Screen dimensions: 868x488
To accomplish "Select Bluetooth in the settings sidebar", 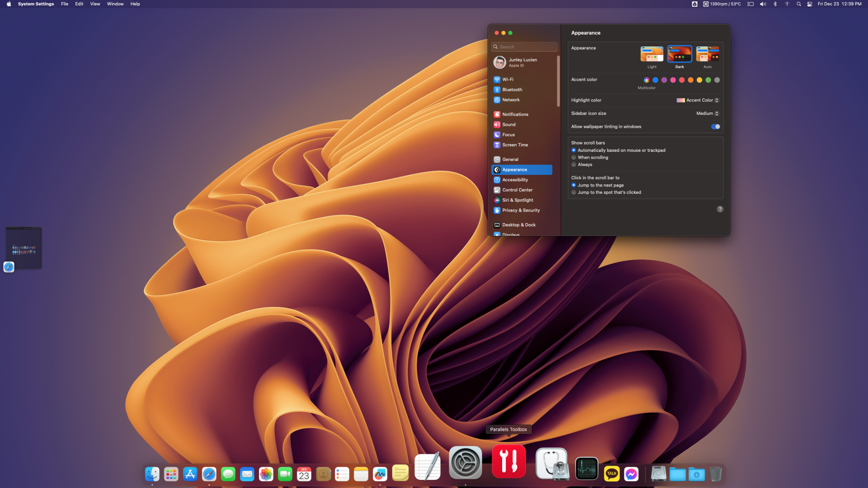I will [x=512, y=90].
